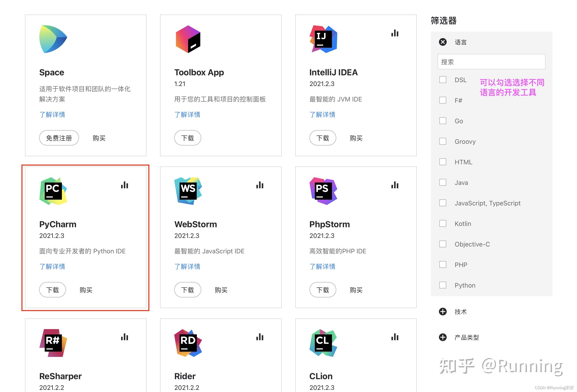Enable the Python language filter
This screenshot has height=392, width=577.
point(443,285)
